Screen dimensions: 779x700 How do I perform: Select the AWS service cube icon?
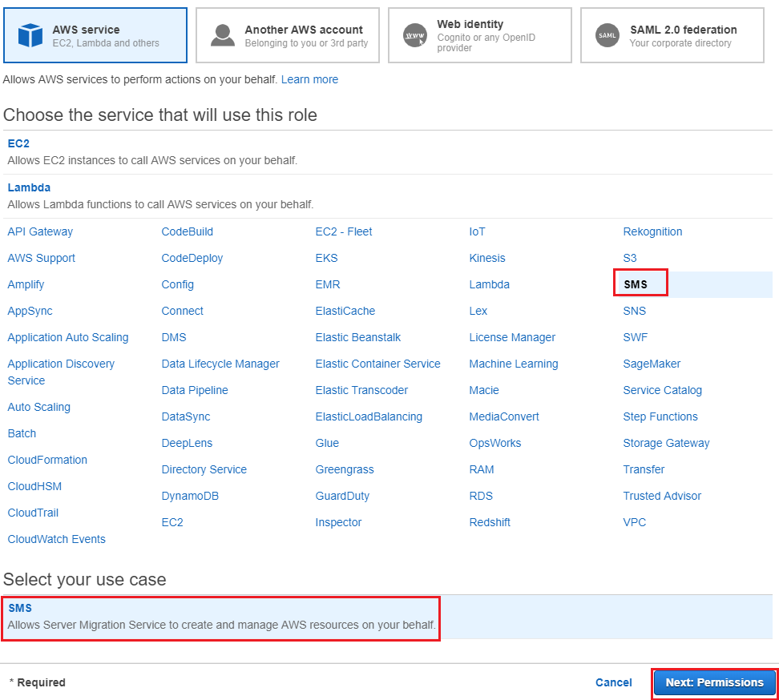30,35
